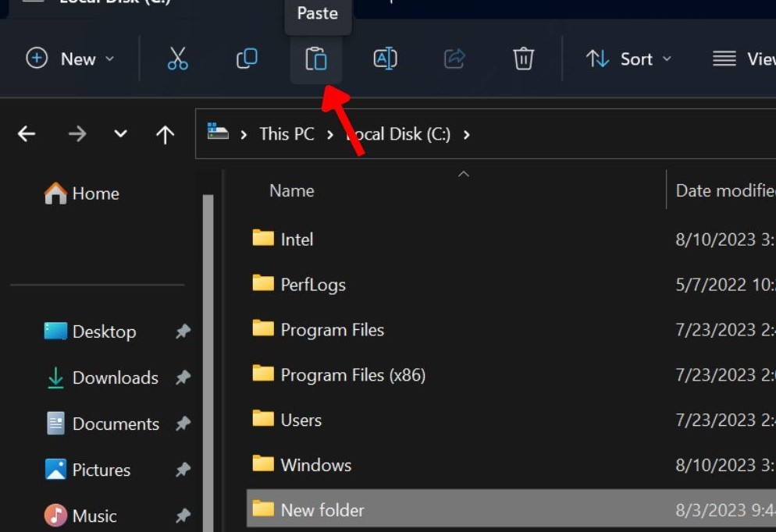Click the Paste icon
Screen dimensions: 776x532
(x=315, y=59)
